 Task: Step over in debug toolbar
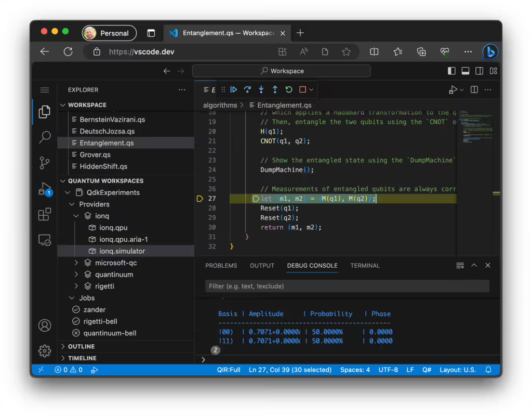[247, 89]
